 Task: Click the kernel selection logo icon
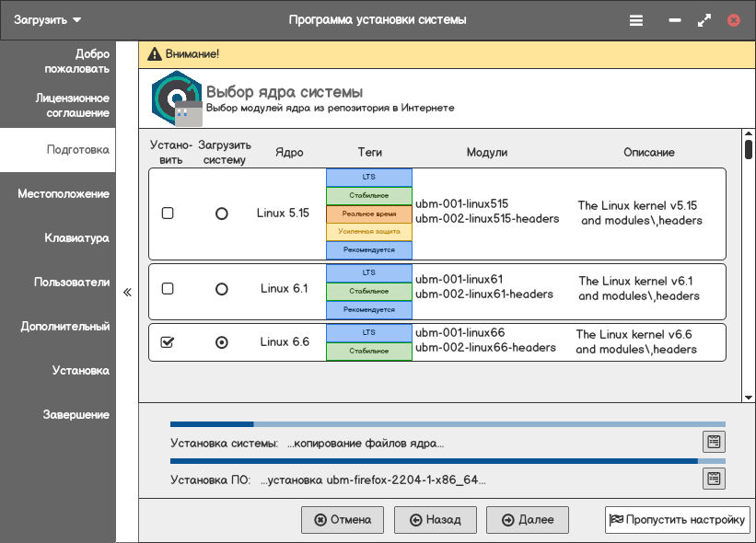click(177, 97)
